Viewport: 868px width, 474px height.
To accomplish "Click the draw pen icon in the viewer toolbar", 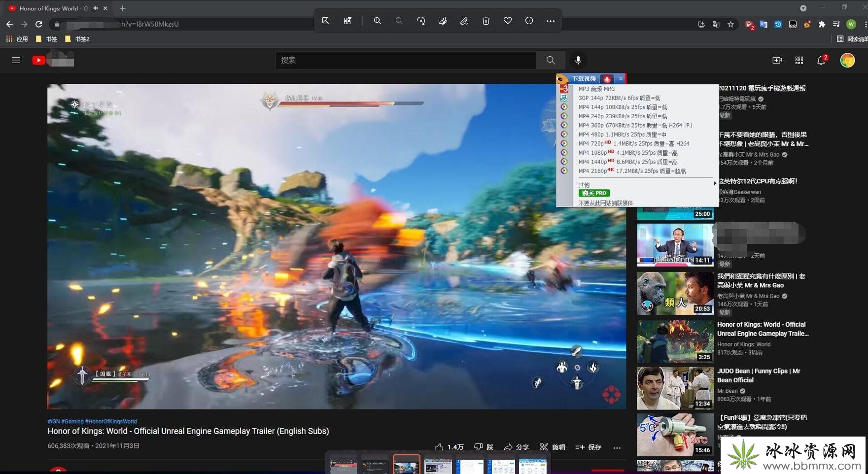I will [464, 21].
